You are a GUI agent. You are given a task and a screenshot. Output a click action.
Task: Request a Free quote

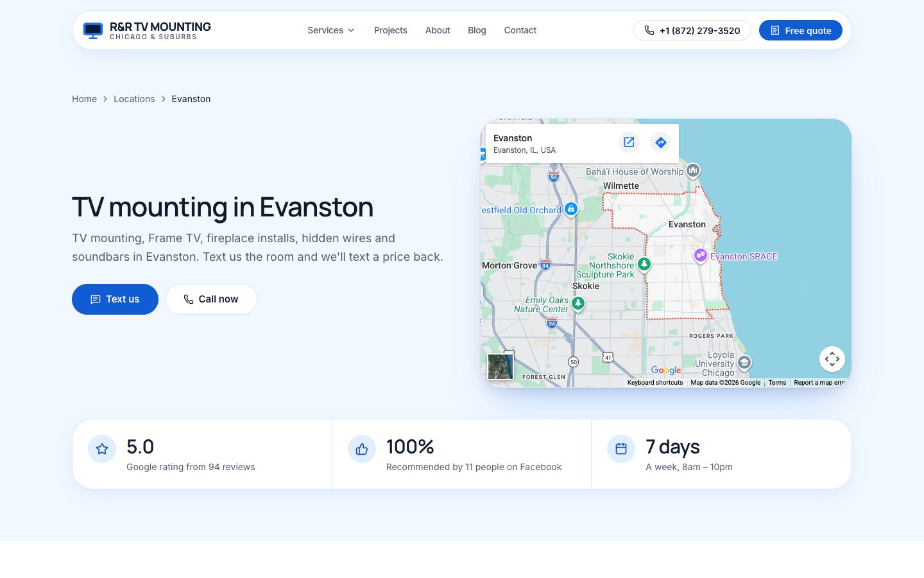coord(801,30)
